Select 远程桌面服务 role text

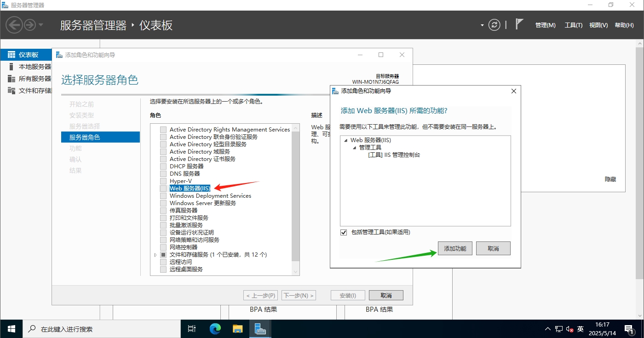click(x=186, y=269)
